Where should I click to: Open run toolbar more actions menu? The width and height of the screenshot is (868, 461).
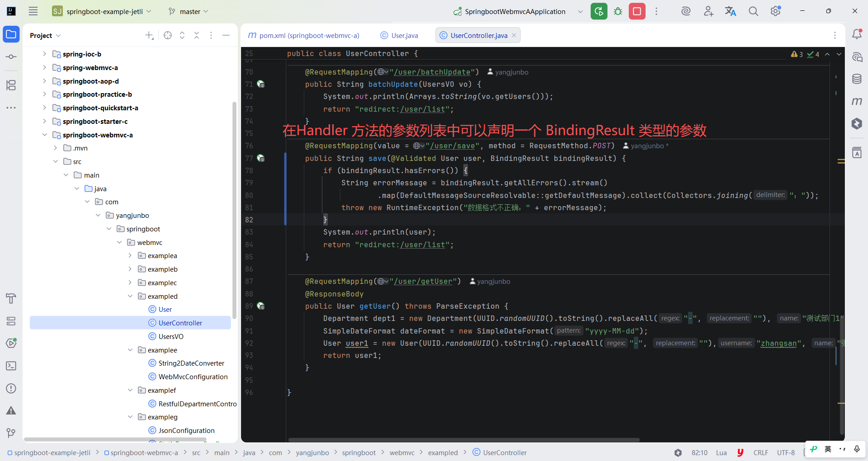coord(656,11)
